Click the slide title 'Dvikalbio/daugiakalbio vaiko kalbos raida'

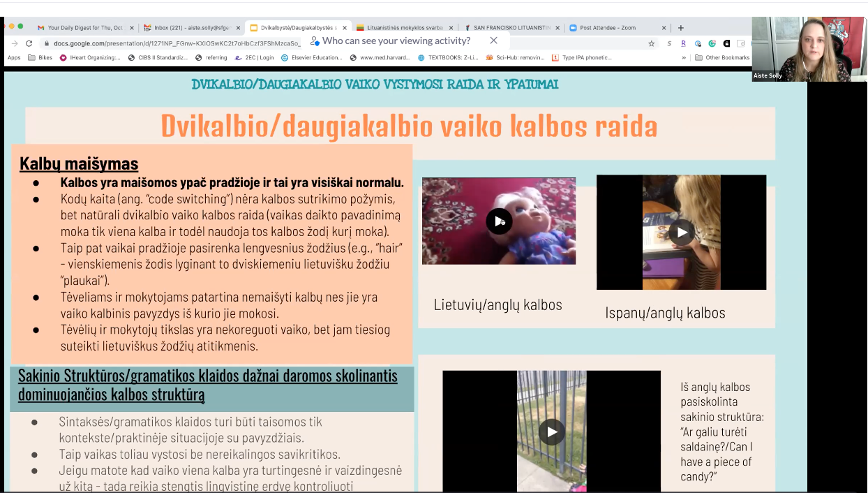(x=409, y=126)
